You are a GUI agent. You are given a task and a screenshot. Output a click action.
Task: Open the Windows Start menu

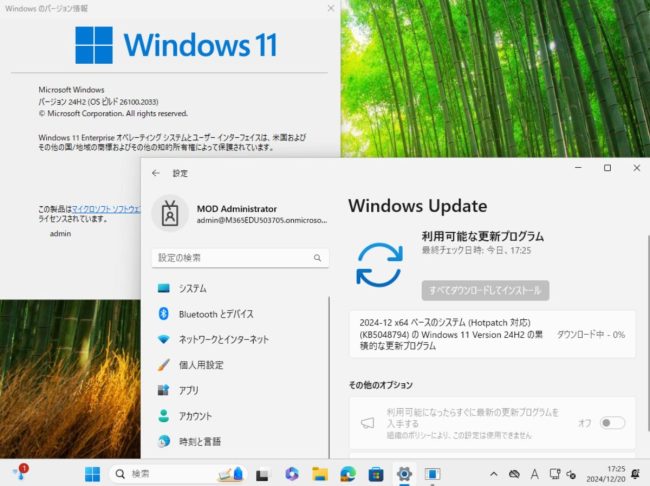click(92, 473)
